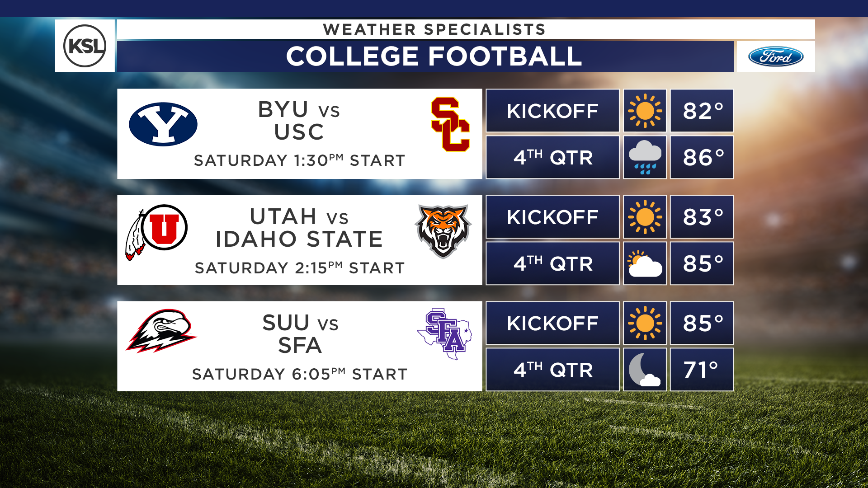
Task: Click the Ford logo
Action: point(775,56)
